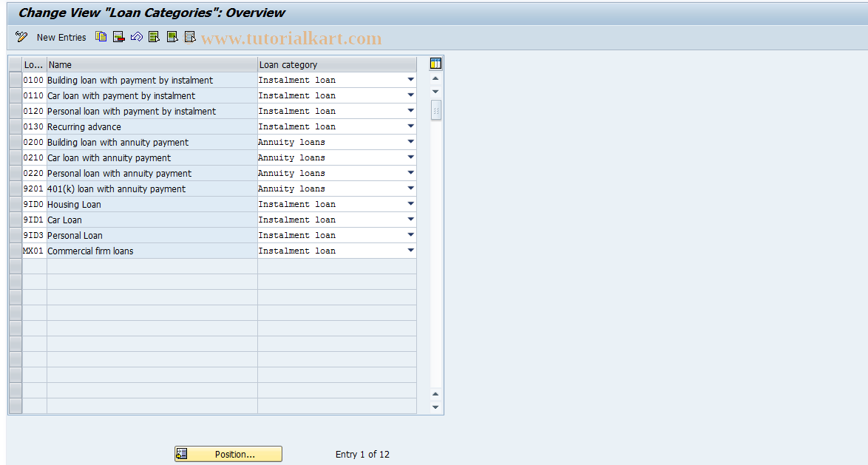Click the New Entries button

point(61,37)
